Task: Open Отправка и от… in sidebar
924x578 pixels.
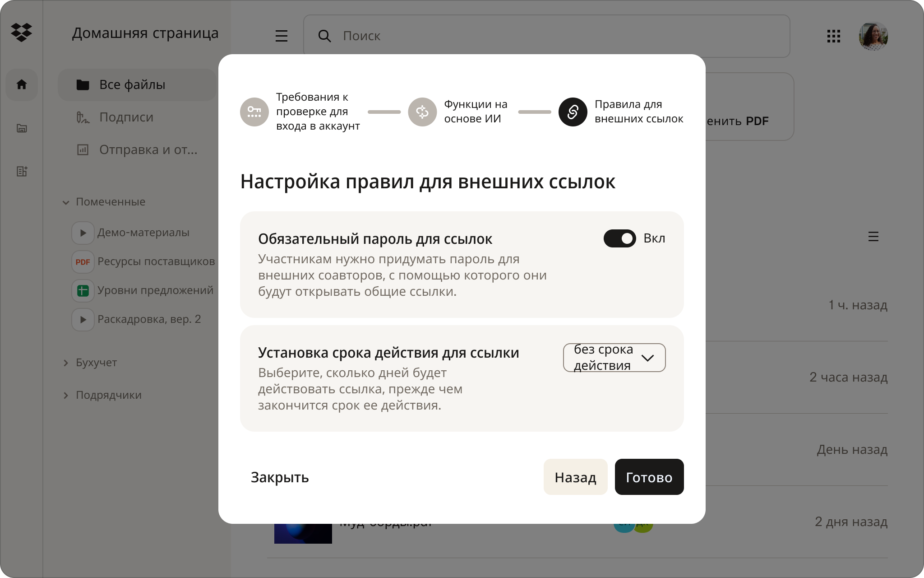Action: [x=137, y=149]
